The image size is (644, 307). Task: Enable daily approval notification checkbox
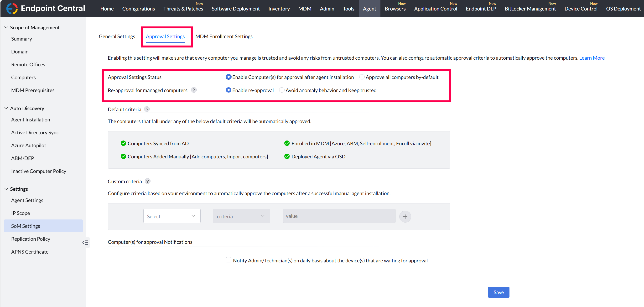tap(228, 260)
